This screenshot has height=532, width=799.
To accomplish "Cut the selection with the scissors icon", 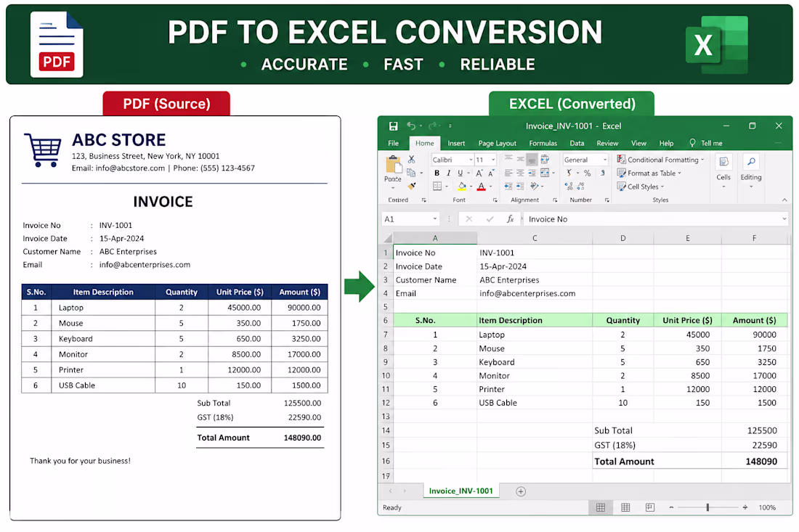I will tap(411, 160).
